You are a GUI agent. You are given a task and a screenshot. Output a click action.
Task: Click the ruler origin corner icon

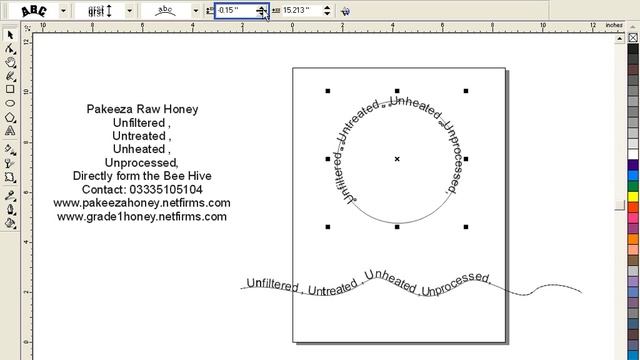coord(27,28)
